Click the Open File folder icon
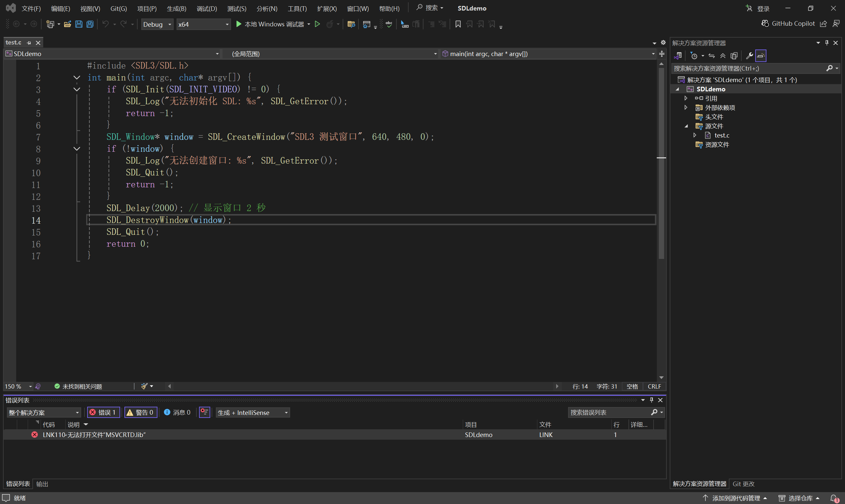Viewport: 845px width, 504px height. coord(67,24)
